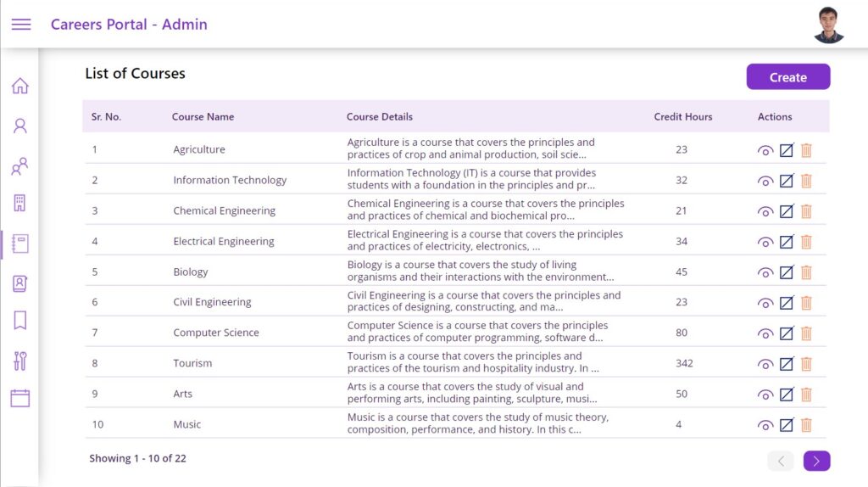Viewport: 868px width, 487px height.
Task: Open the calendar icon in sidebar
Action: [x=20, y=398]
